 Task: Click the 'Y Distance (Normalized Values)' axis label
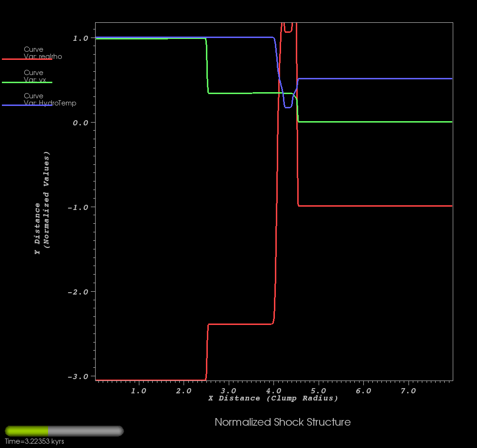tap(42, 203)
